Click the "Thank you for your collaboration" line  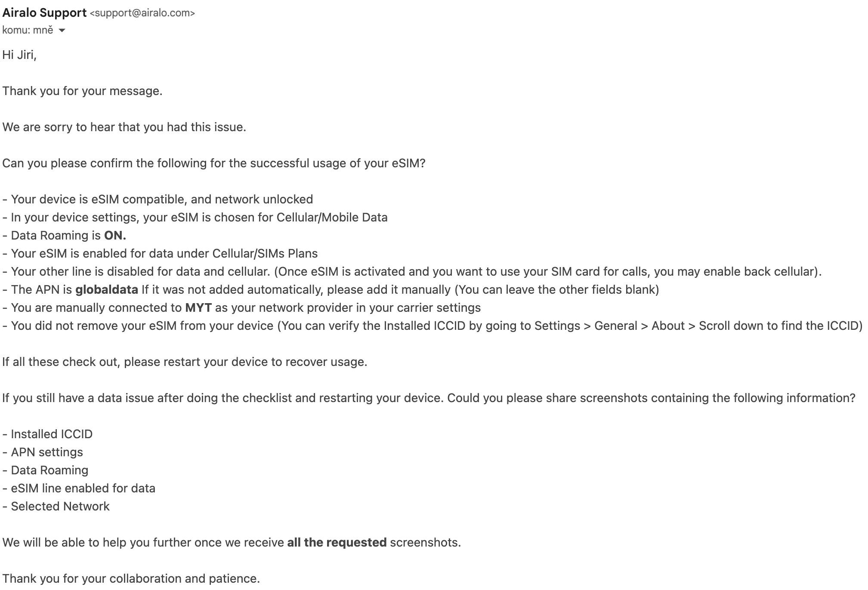click(131, 579)
